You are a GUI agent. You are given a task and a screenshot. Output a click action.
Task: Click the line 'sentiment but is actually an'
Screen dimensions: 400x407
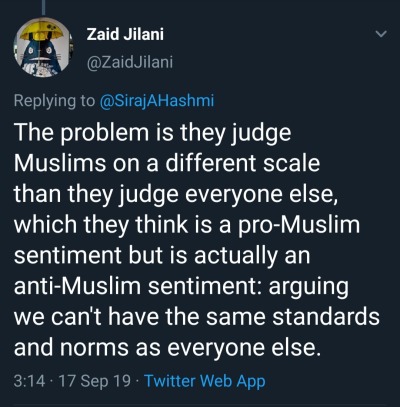162,256
